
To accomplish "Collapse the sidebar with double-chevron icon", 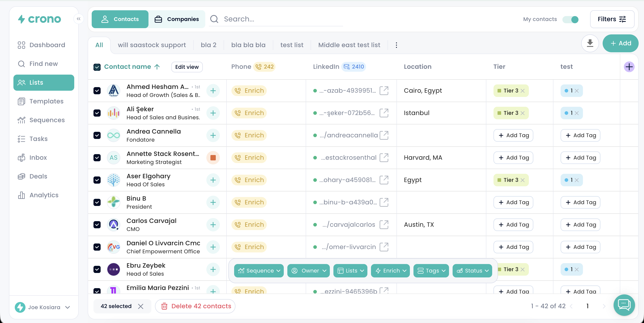I will click(x=78, y=19).
